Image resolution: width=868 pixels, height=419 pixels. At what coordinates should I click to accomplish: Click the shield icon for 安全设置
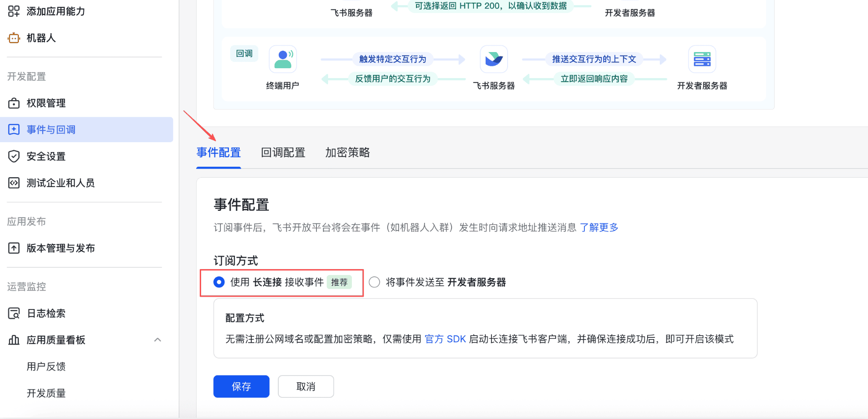[14, 156]
